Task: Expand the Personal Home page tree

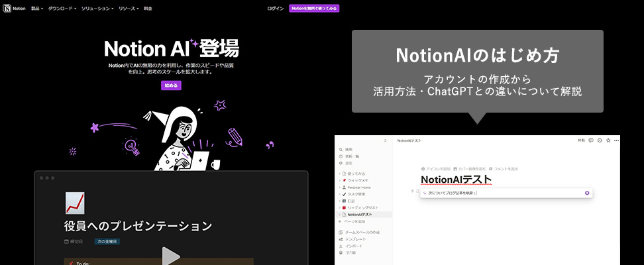Action: point(339,187)
